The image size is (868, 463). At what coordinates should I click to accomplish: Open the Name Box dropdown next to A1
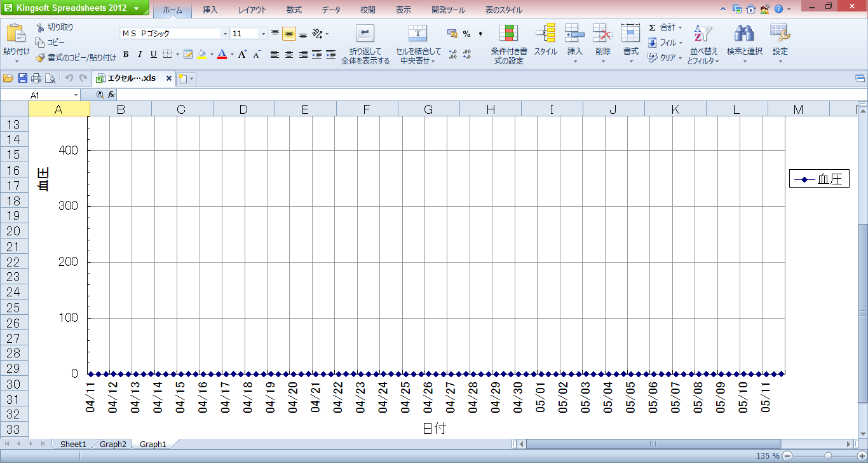tap(76, 95)
